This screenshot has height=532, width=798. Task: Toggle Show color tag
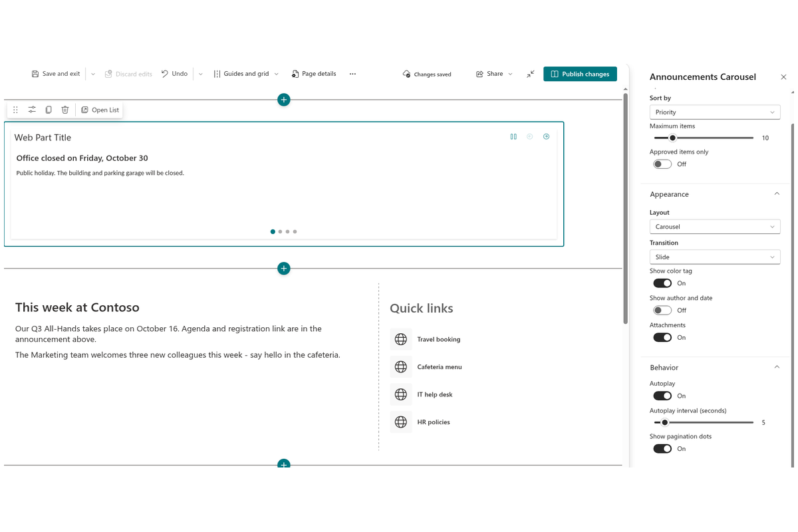tap(662, 283)
